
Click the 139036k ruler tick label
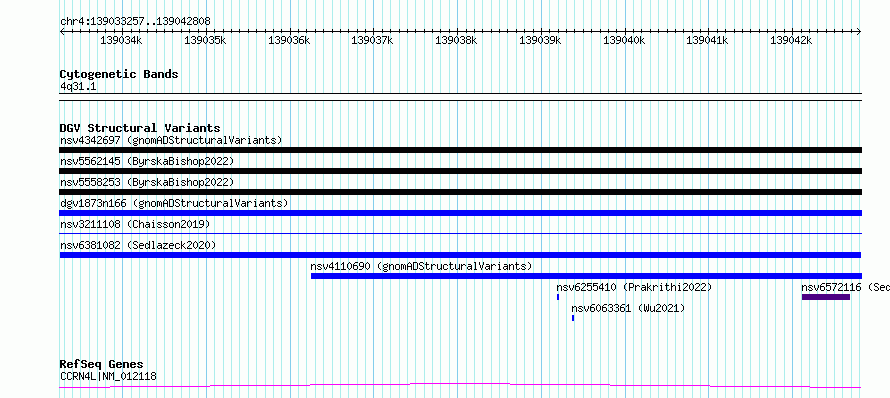click(288, 40)
